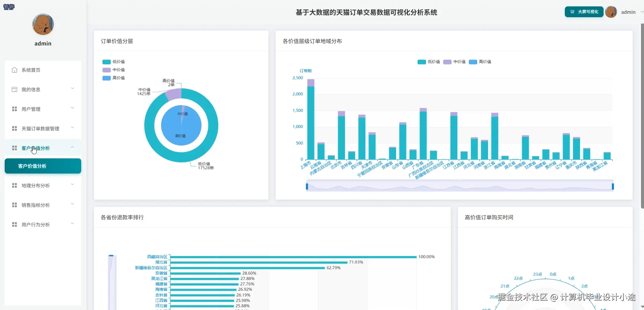This screenshot has width=644, height=310.
Task: Expand the 我的信息 submenu arrow
Action: [x=72, y=89]
